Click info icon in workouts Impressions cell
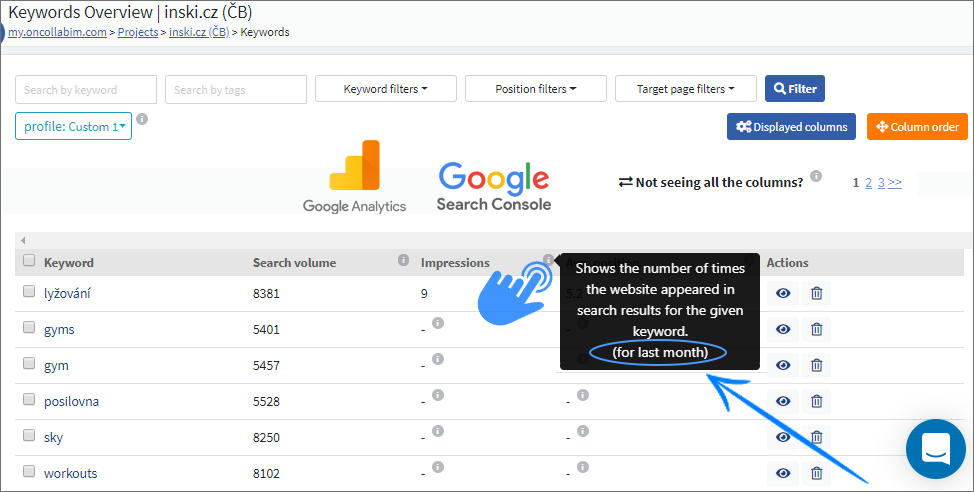Image resolution: width=974 pixels, height=492 pixels. click(438, 467)
